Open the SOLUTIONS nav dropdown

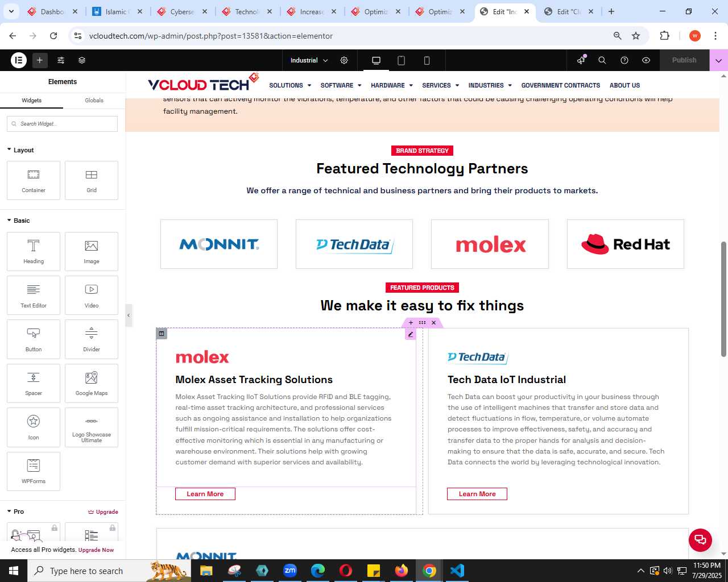[290, 85]
